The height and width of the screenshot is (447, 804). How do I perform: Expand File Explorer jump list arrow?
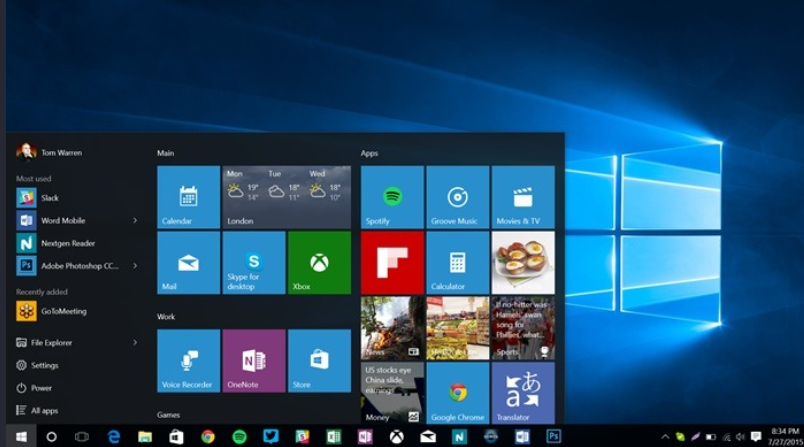(135, 342)
